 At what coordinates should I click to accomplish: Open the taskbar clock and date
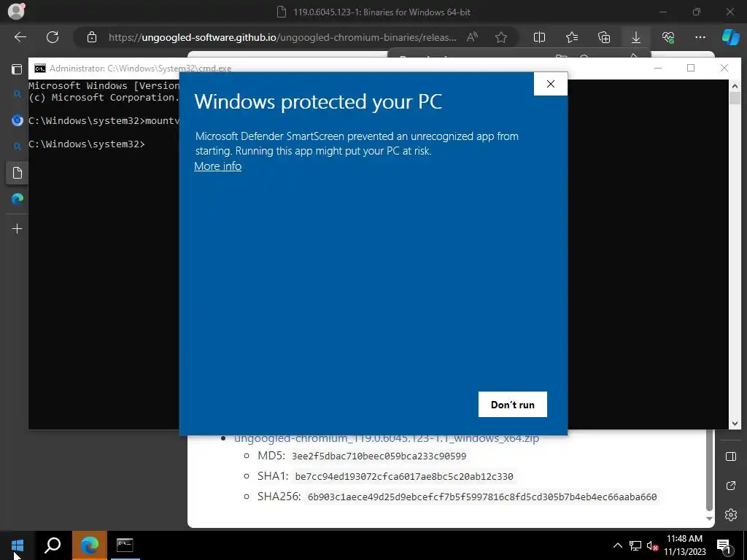click(684, 545)
